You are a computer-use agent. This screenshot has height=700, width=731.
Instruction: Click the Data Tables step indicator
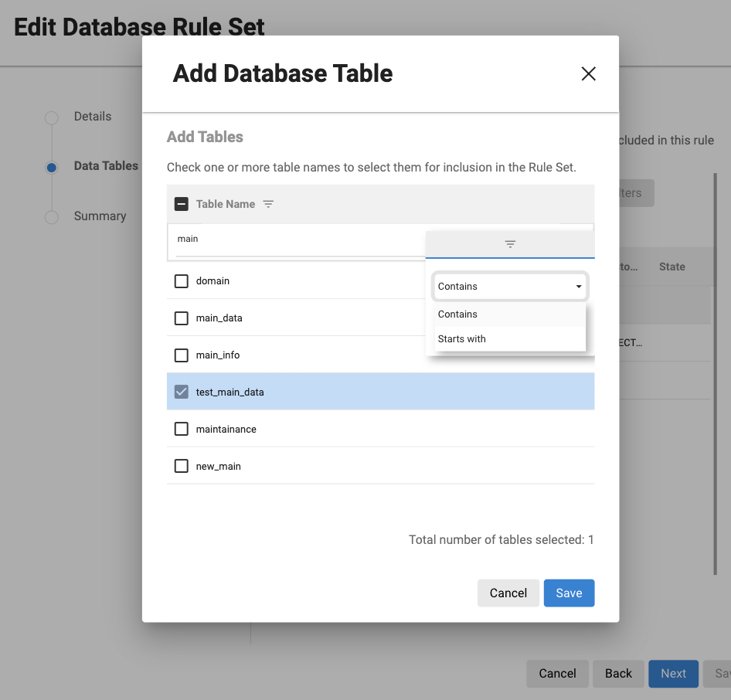coord(52,167)
